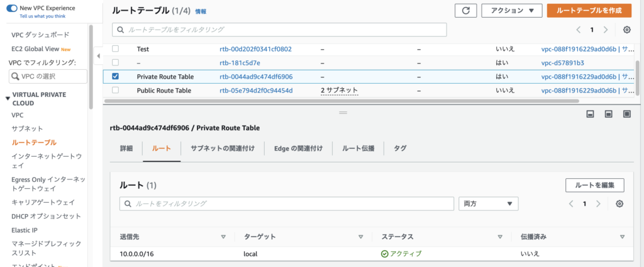Go to サブネット in sidebar

(x=27, y=128)
